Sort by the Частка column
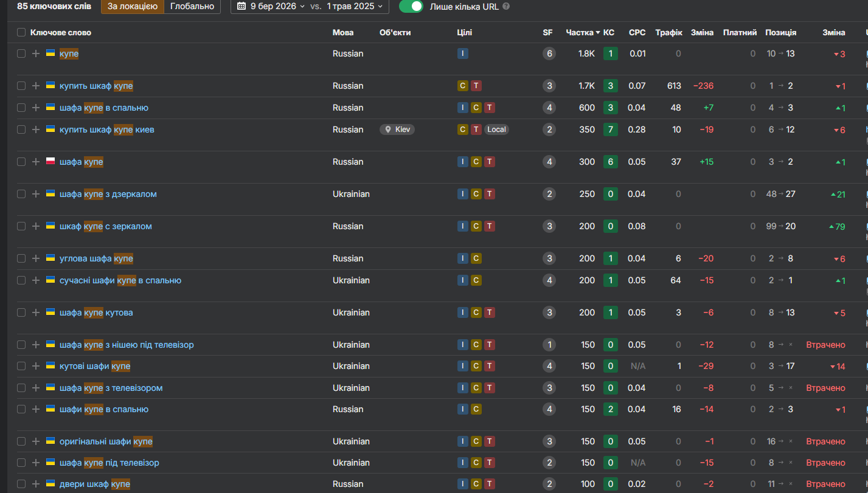Screen dimensions: 868x493 click(583, 32)
